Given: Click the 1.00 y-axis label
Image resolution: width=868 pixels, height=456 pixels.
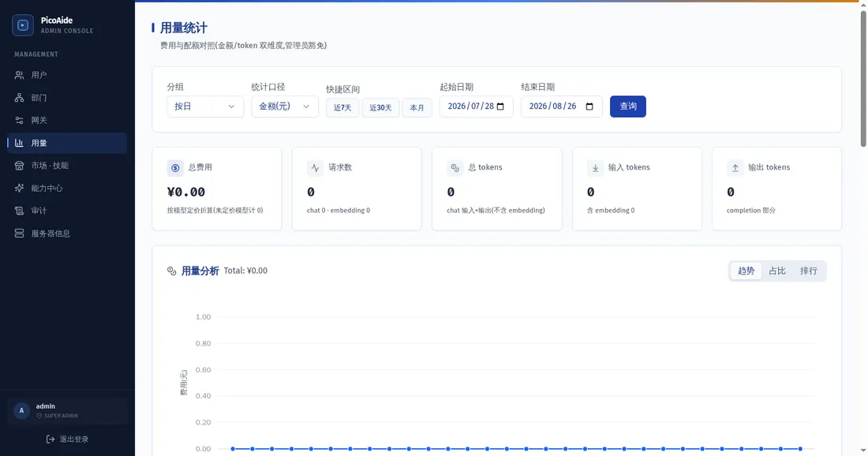Looking at the screenshot, I should (203, 317).
